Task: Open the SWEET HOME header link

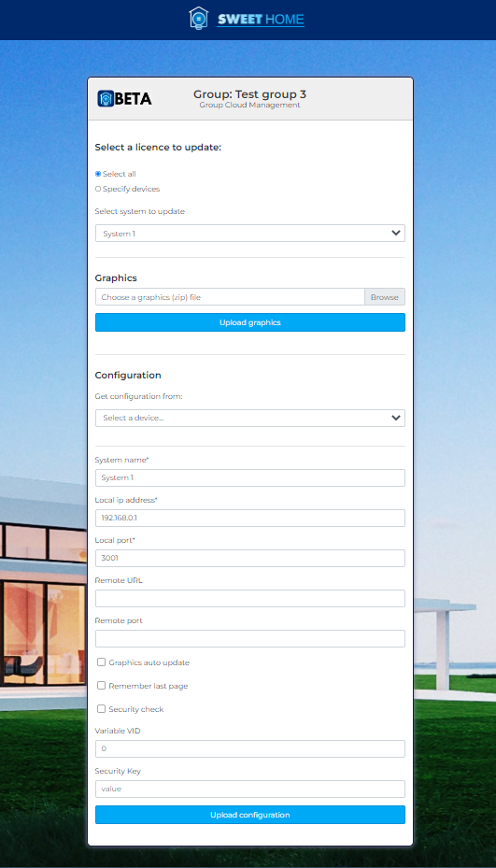Action: pos(261,20)
